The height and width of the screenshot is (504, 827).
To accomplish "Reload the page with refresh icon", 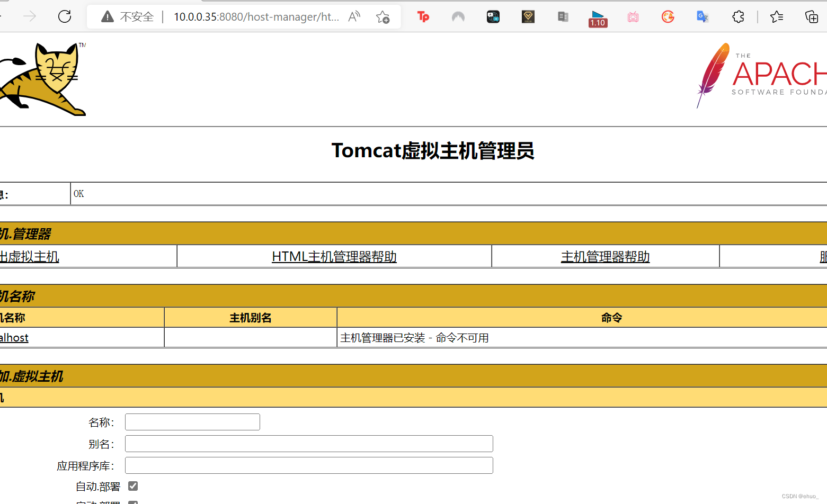I will click(x=65, y=16).
